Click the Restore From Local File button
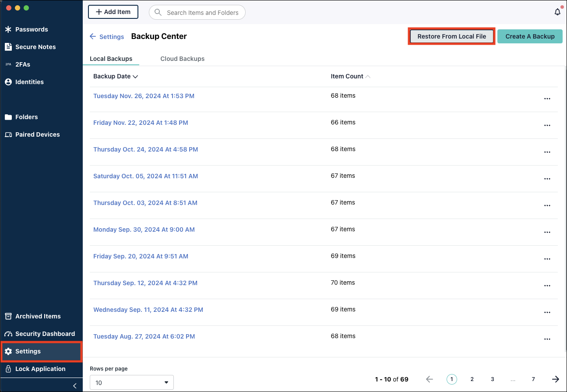 point(451,36)
